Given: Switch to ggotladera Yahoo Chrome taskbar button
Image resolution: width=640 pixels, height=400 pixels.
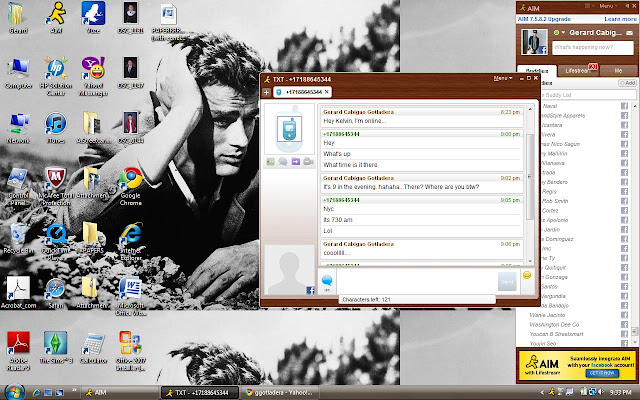Looking at the screenshot, I should click(279, 393).
